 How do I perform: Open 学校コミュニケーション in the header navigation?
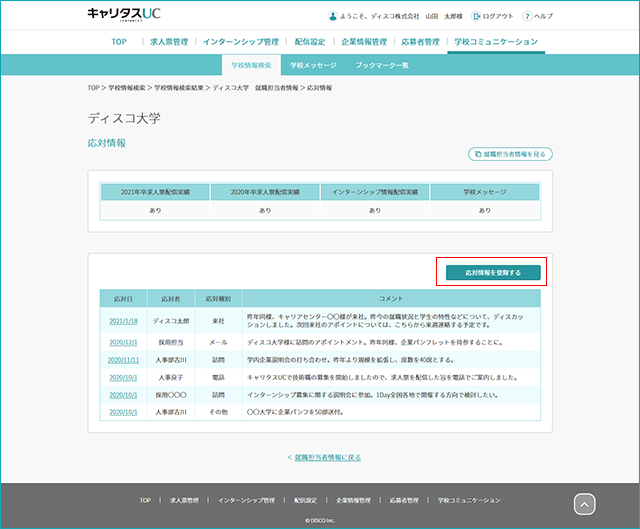[496, 42]
